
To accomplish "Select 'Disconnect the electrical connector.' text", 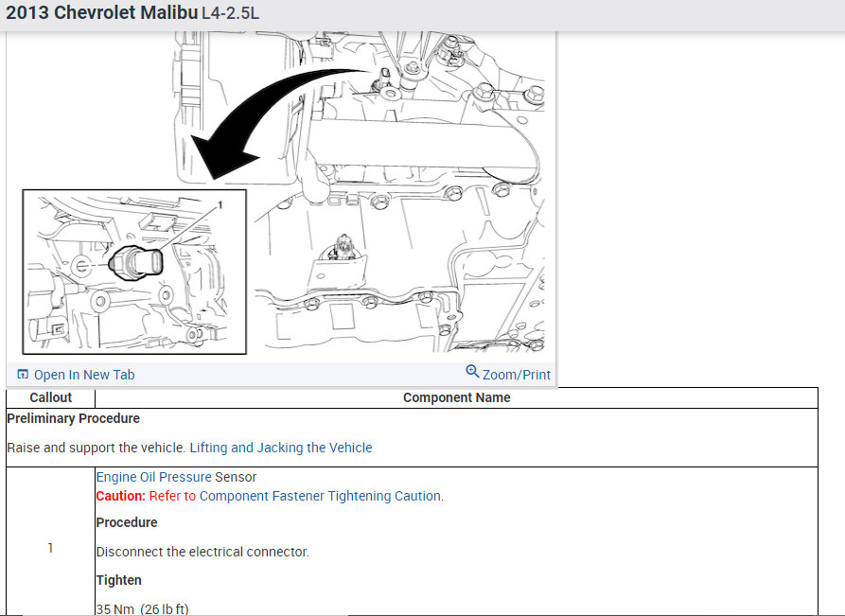I will [202, 552].
